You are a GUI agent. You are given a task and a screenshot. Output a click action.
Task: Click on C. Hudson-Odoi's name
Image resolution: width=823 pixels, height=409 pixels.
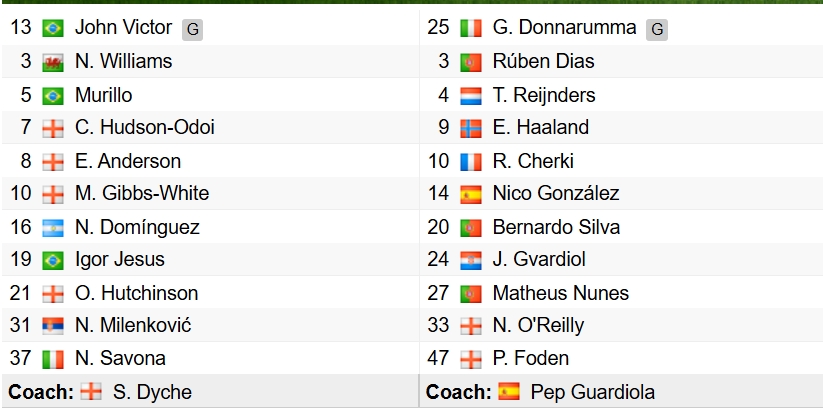[x=144, y=128]
